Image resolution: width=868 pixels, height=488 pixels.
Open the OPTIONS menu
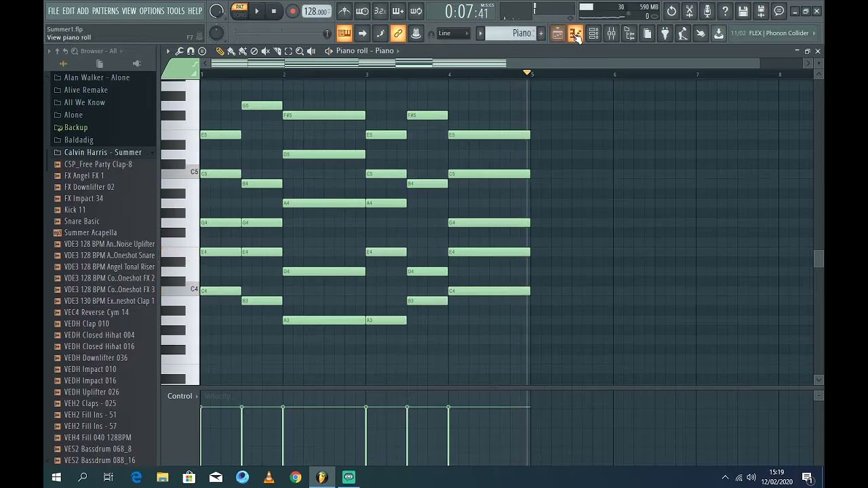point(152,11)
